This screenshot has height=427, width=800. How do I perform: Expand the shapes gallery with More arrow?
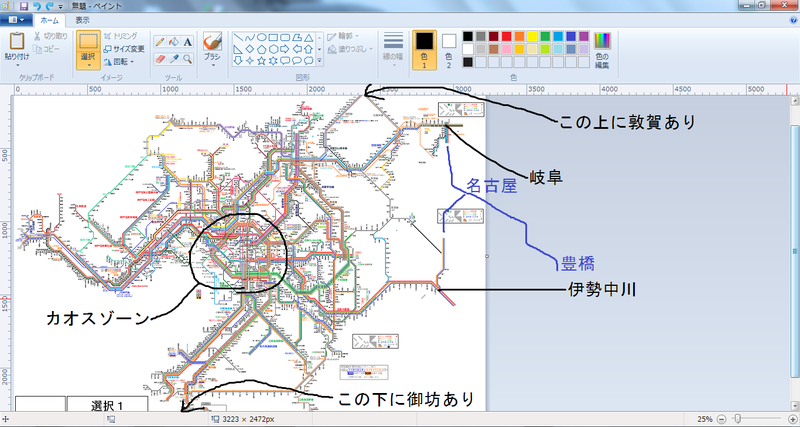click(319, 61)
